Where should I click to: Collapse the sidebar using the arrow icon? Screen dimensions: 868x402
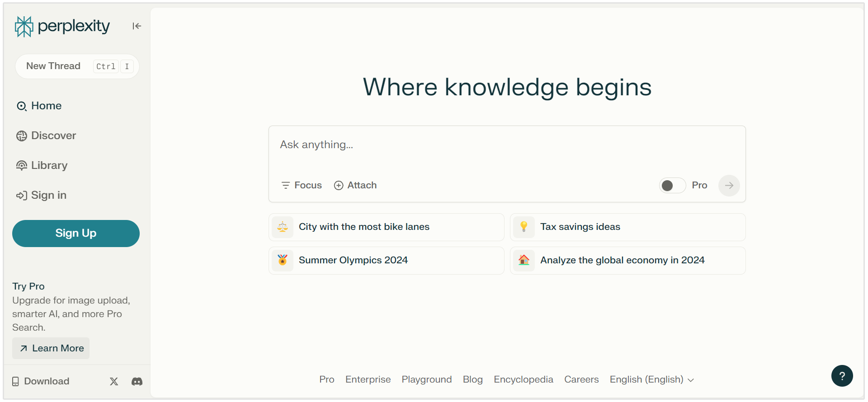click(137, 26)
